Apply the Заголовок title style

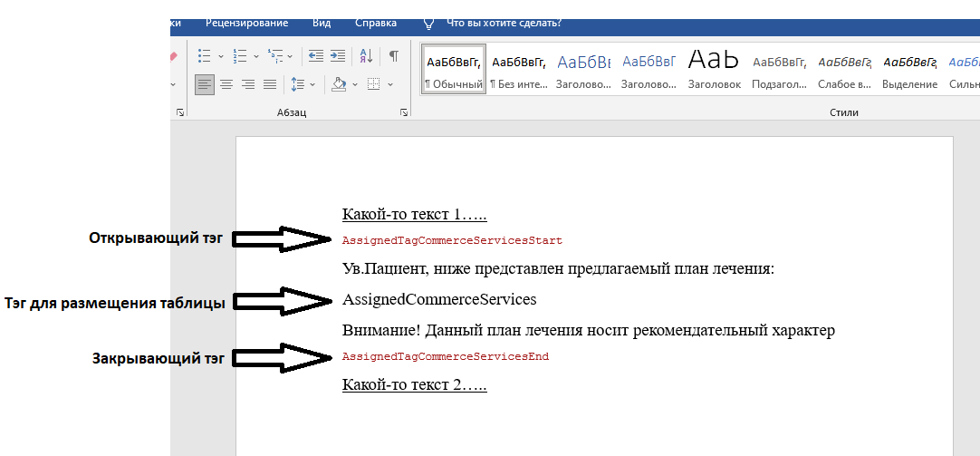715,70
